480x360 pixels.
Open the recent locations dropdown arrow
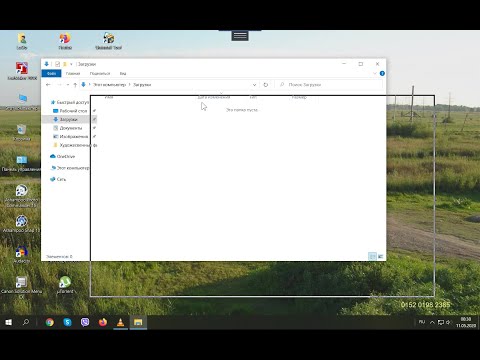tap(68, 85)
